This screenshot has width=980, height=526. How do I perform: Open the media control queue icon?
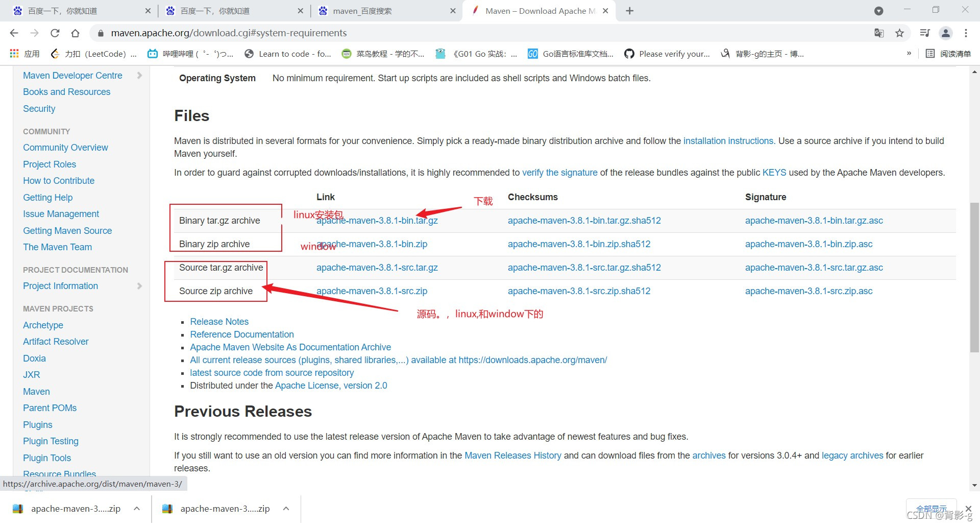pyautogui.click(x=925, y=33)
